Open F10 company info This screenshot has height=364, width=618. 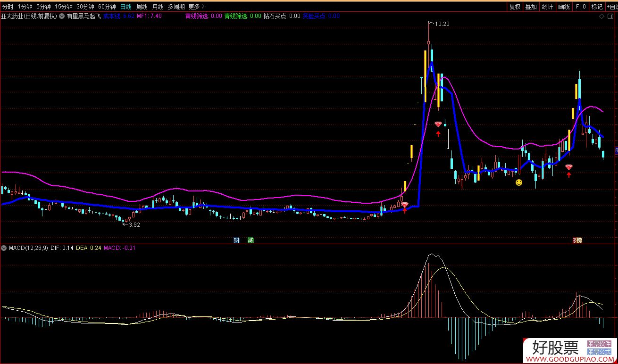coord(581,7)
